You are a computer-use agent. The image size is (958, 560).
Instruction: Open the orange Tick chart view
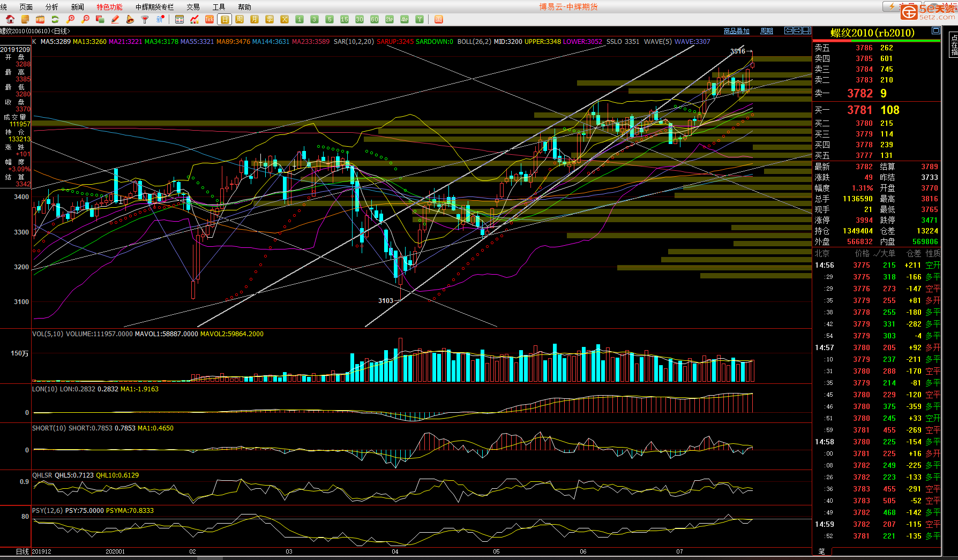pos(209,19)
